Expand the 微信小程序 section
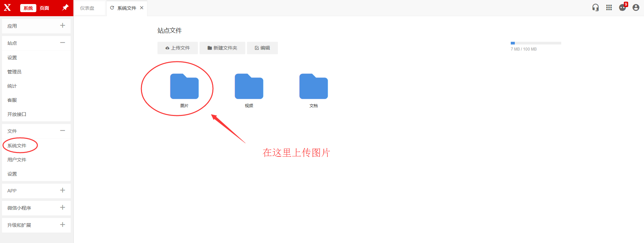The height and width of the screenshot is (243, 644). (63, 208)
